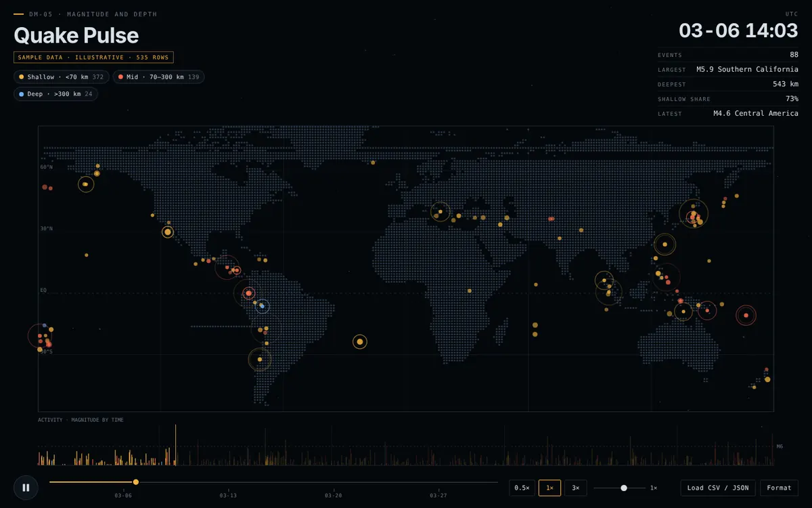Screen dimensions: 812x508
Task: Switch playback speed to 3×
Action: (x=576, y=488)
